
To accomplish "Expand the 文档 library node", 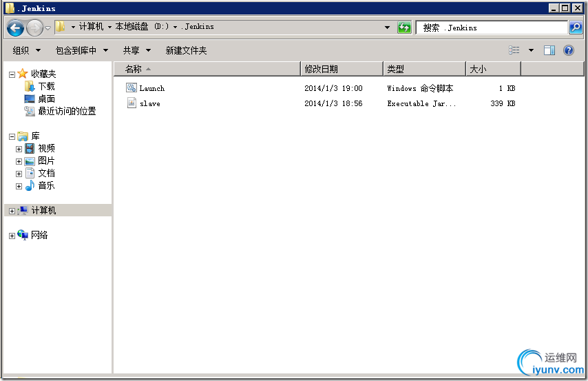I will pos(19,174).
